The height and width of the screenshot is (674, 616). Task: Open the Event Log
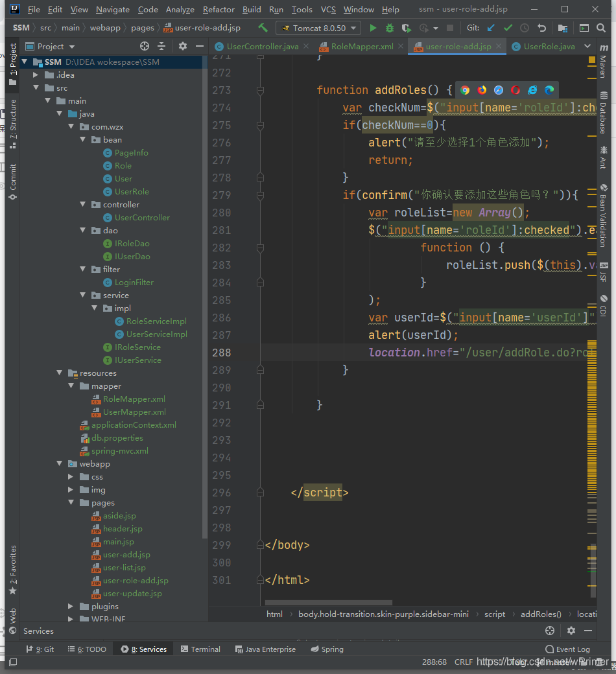coord(567,649)
